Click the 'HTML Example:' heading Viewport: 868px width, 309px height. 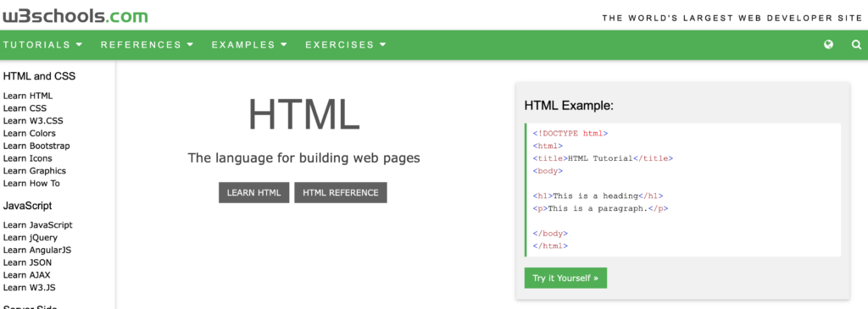coord(569,106)
